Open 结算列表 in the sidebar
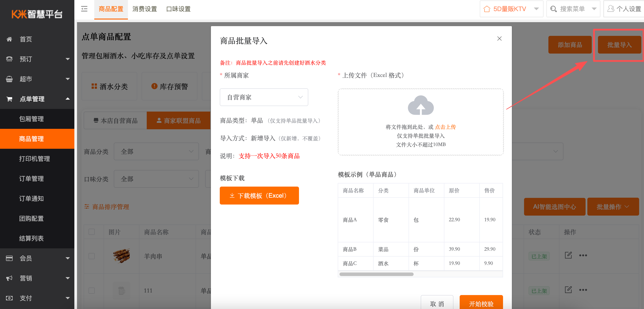 (37, 238)
